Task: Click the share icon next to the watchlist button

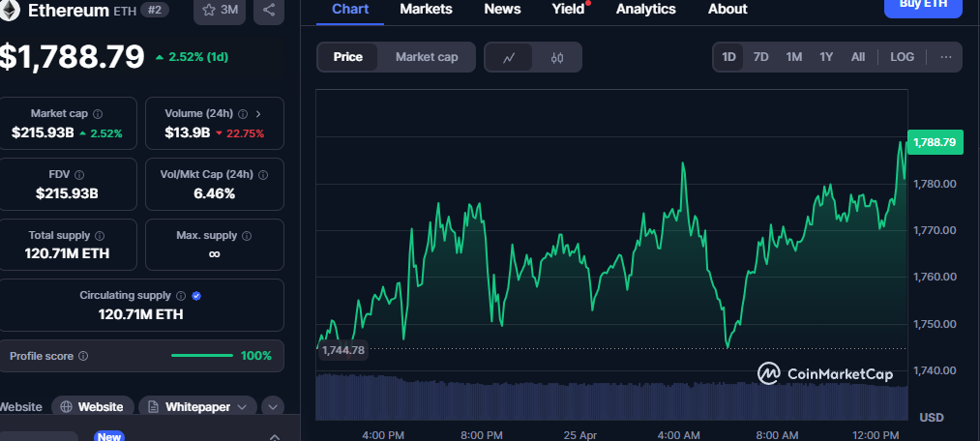Action: point(269,10)
